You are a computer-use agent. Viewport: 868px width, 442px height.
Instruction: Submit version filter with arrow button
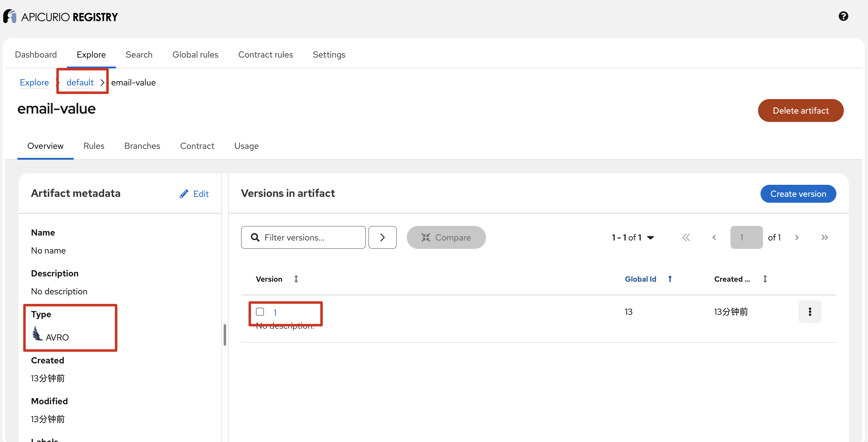[x=382, y=237]
